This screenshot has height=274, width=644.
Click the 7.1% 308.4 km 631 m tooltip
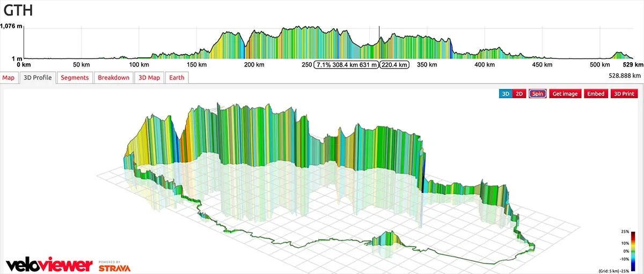(346, 64)
